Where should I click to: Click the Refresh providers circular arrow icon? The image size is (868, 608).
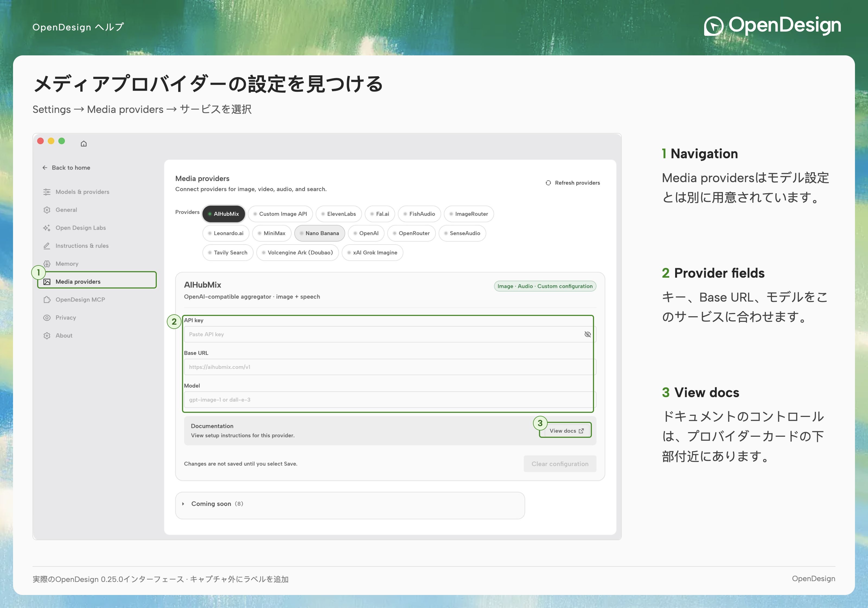548,183
